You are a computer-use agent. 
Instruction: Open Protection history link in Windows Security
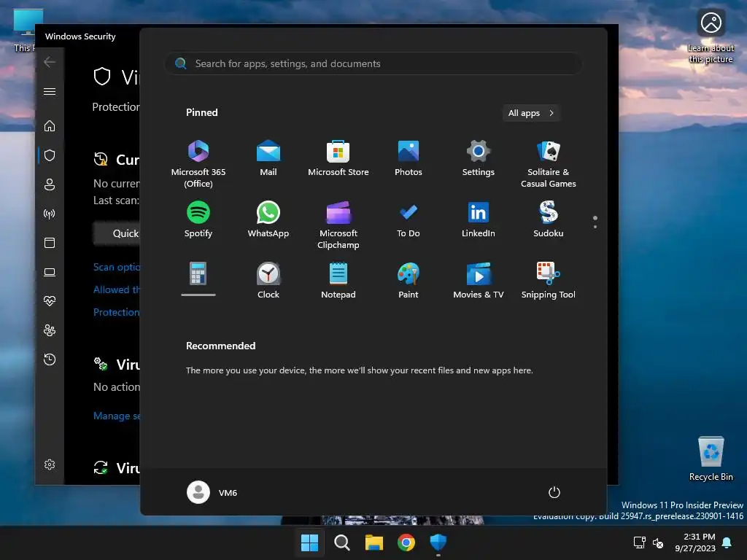[x=117, y=312]
